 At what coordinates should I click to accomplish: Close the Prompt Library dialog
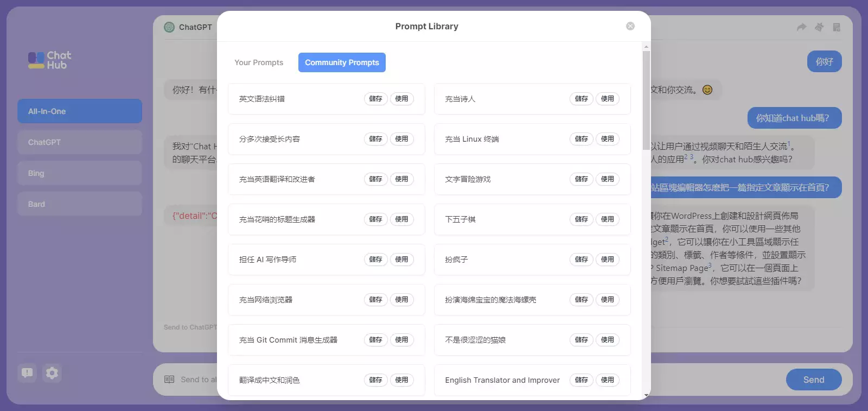pyautogui.click(x=630, y=26)
